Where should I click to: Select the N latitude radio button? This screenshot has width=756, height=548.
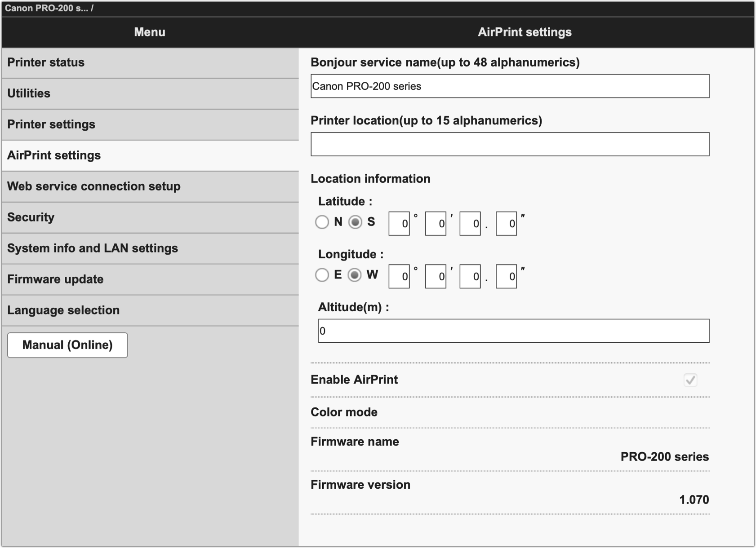[322, 222]
